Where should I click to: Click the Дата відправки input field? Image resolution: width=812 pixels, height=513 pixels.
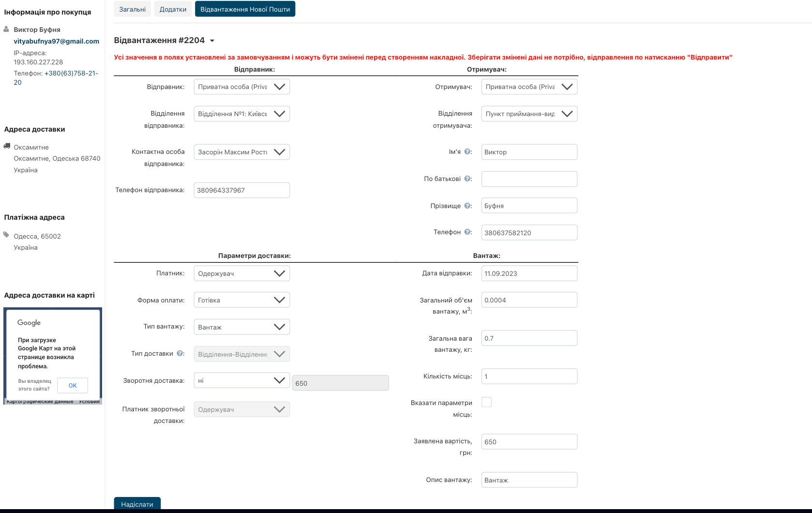coord(529,273)
